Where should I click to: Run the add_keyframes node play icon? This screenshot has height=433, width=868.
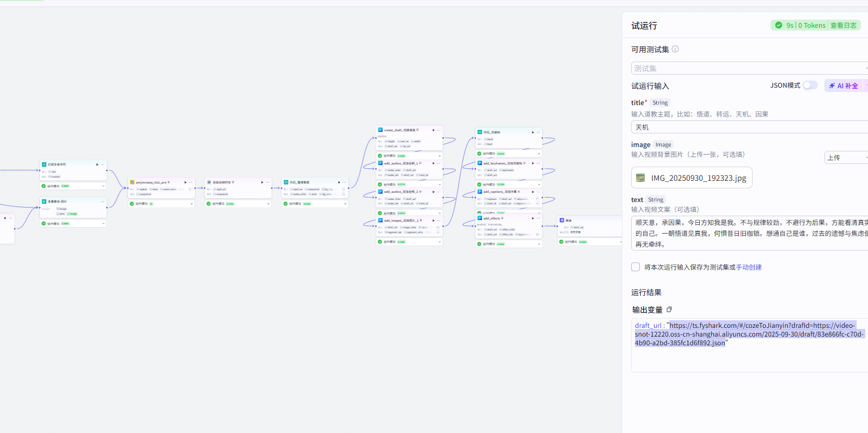coord(533,163)
